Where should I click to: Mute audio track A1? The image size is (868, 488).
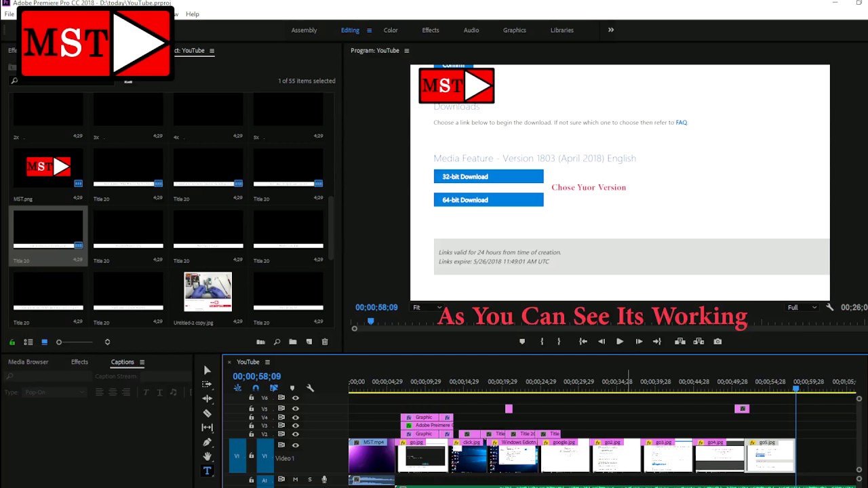pyautogui.click(x=295, y=480)
